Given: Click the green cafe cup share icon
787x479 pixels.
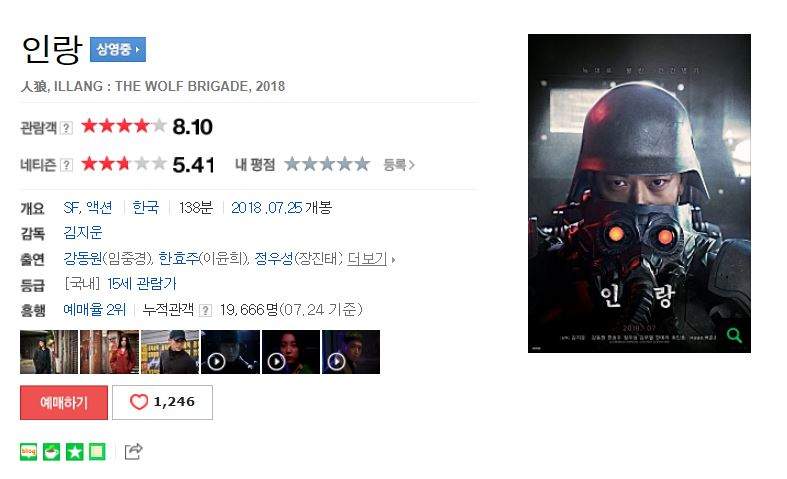Looking at the screenshot, I should pos(51,452).
